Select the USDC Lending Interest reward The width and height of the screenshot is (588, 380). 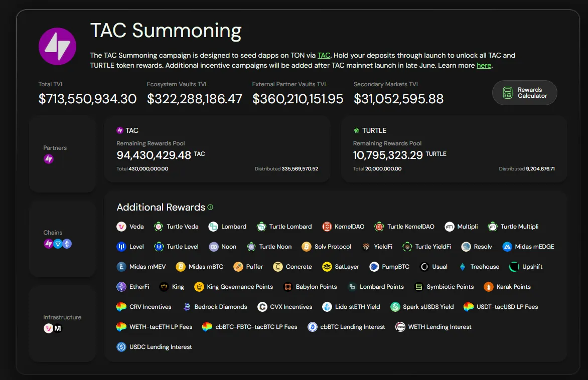154,346
